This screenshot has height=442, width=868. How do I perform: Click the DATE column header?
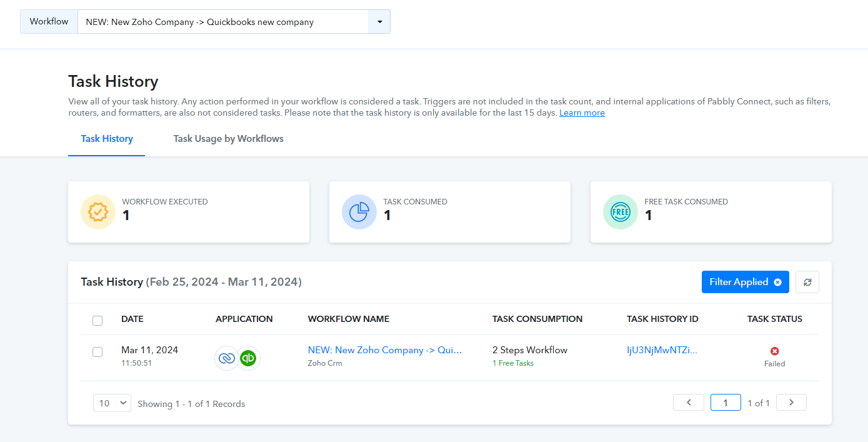[132, 319]
